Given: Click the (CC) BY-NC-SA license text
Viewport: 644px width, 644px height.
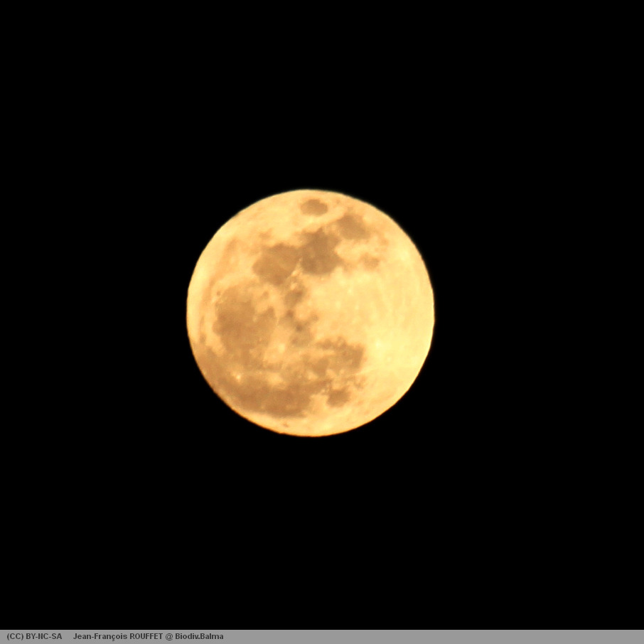Looking at the screenshot, I should click(x=34, y=636).
